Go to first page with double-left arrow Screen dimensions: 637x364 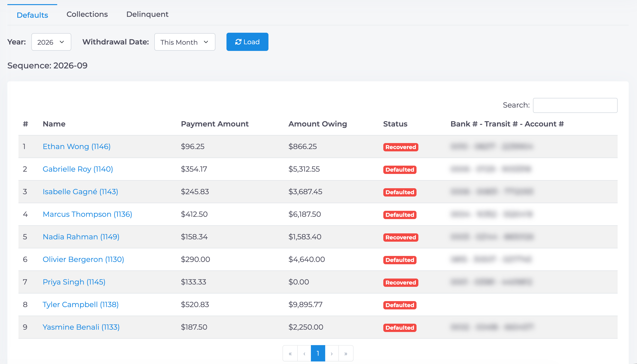(290, 353)
